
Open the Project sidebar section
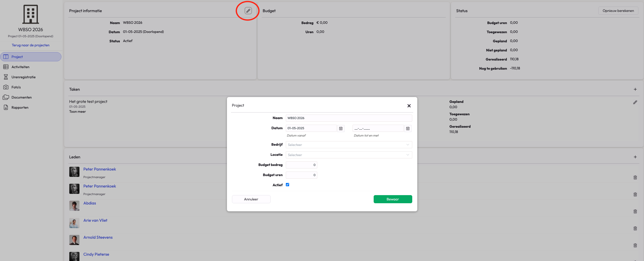(x=31, y=57)
